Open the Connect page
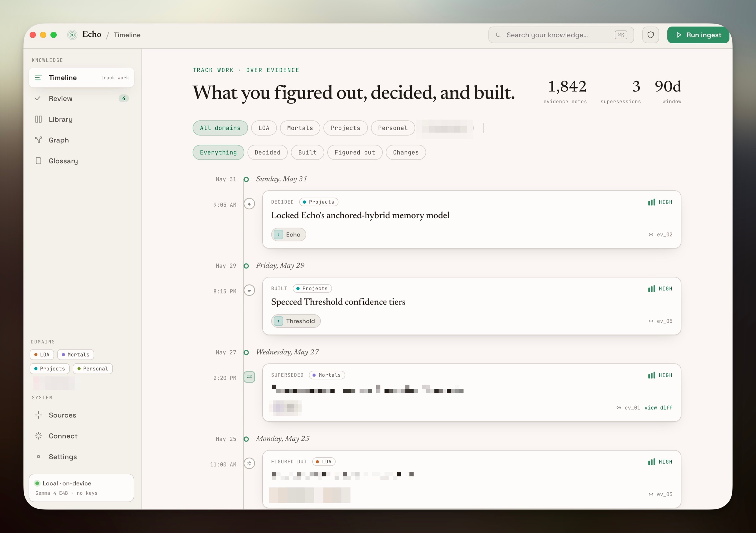Screen dimensions: 756x533 (x=81, y=436)
